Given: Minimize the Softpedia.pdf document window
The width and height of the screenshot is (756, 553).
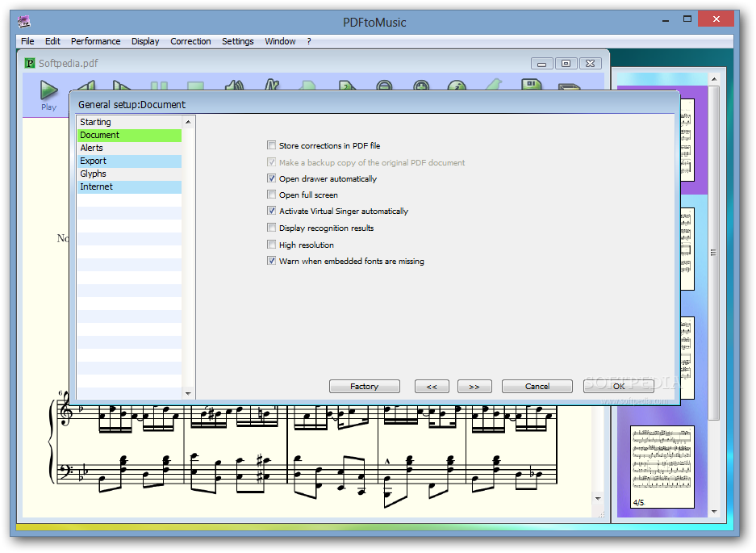Looking at the screenshot, I should (542, 64).
